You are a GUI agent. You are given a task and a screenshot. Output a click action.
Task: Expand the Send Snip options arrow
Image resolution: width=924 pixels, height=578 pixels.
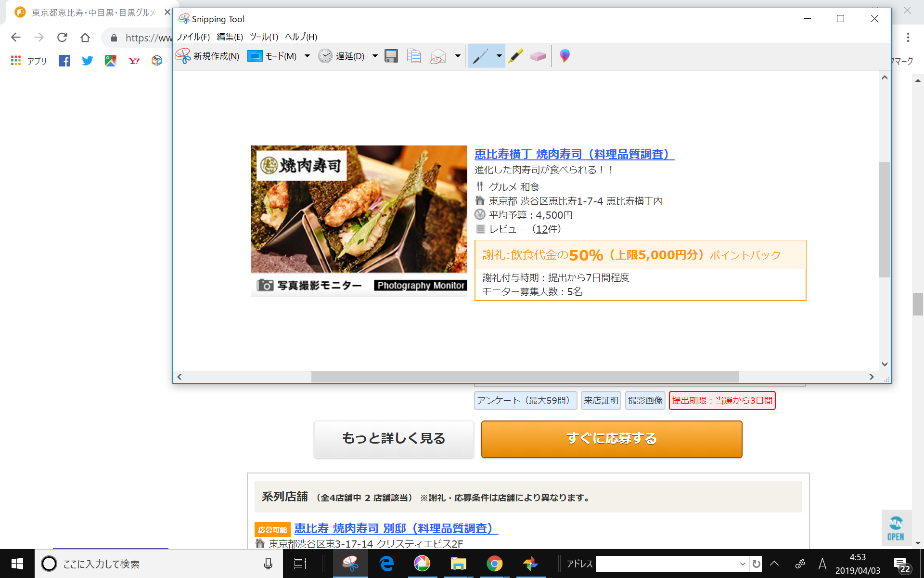click(x=458, y=56)
